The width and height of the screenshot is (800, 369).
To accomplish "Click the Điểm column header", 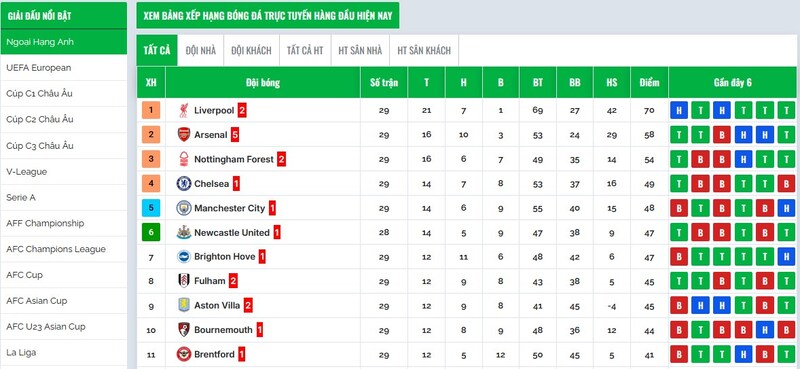I will pyautogui.click(x=649, y=83).
